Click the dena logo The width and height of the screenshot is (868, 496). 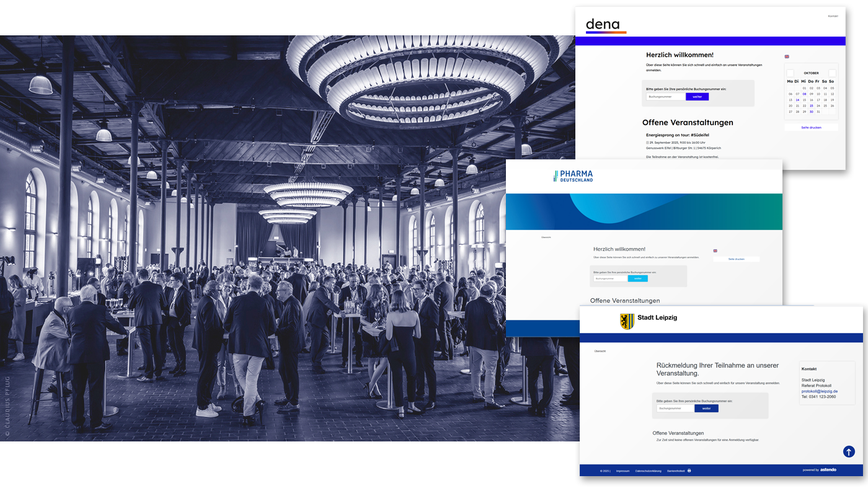tap(605, 25)
